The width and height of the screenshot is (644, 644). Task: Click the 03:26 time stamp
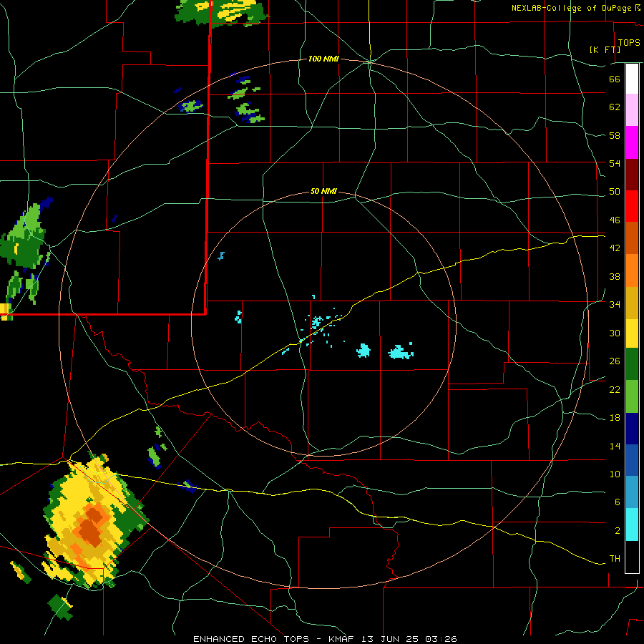click(x=441, y=639)
